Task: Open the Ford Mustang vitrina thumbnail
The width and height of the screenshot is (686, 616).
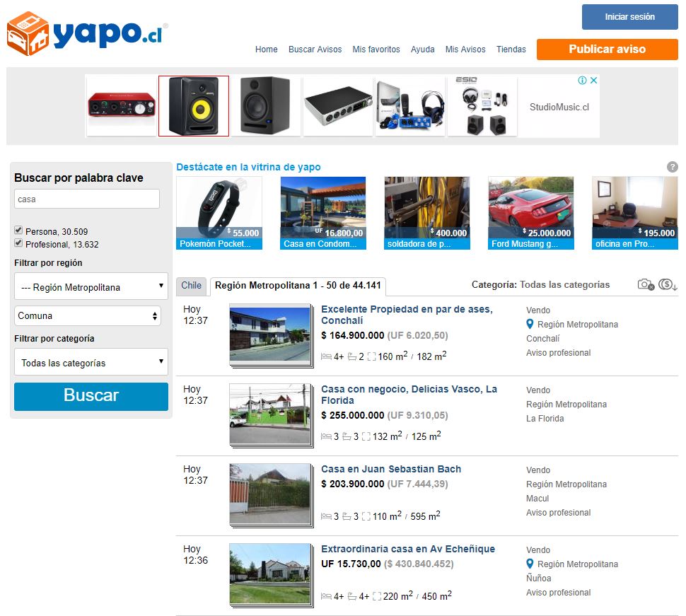Action: click(x=530, y=213)
